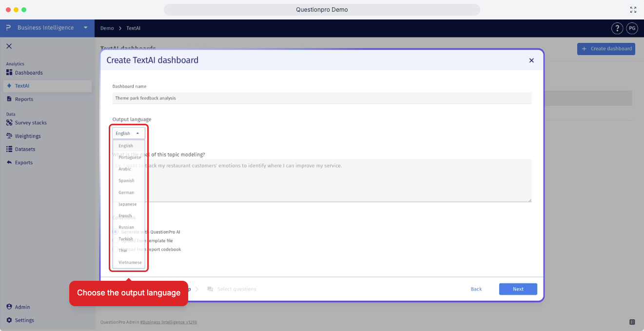Pick French as output language

click(129, 215)
